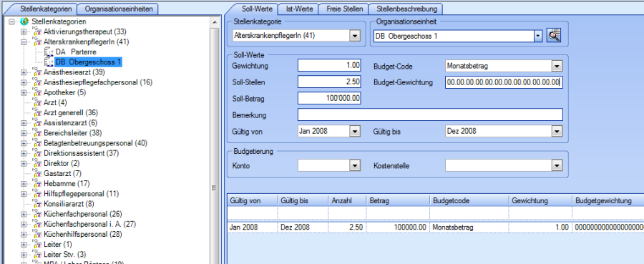644x264 pixels.
Task: Collapse the AlterskrankenpflegerIn (41) node
Action: (x=24, y=42)
